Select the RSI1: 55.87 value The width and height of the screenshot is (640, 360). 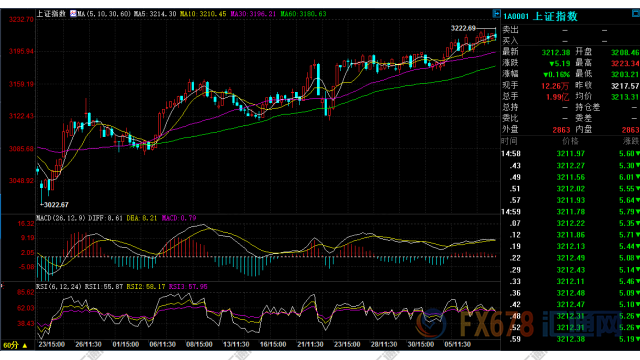coord(104,287)
